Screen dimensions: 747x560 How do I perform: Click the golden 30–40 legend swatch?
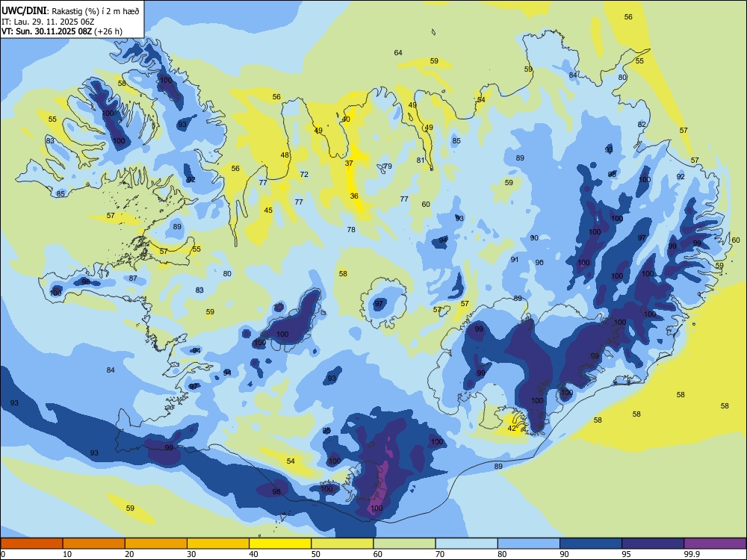[218, 544]
